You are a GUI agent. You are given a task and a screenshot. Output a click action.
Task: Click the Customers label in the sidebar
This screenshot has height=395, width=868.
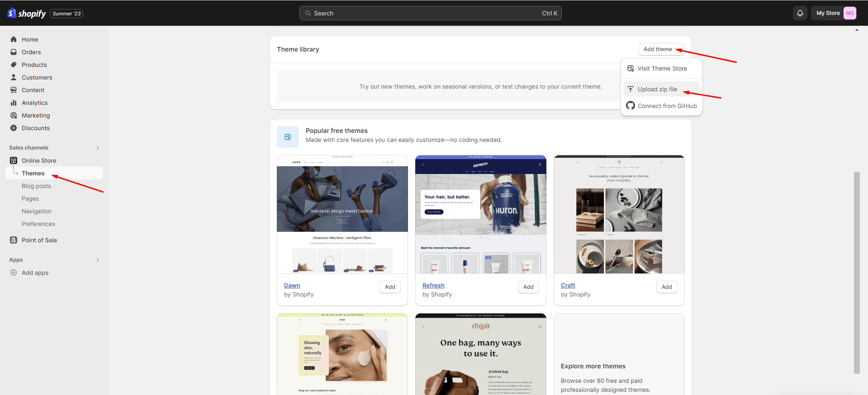pyautogui.click(x=37, y=77)
